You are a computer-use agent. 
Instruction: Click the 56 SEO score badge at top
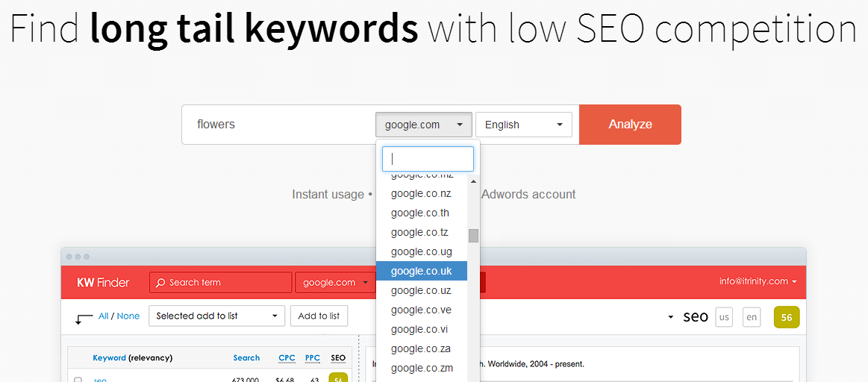786,317
